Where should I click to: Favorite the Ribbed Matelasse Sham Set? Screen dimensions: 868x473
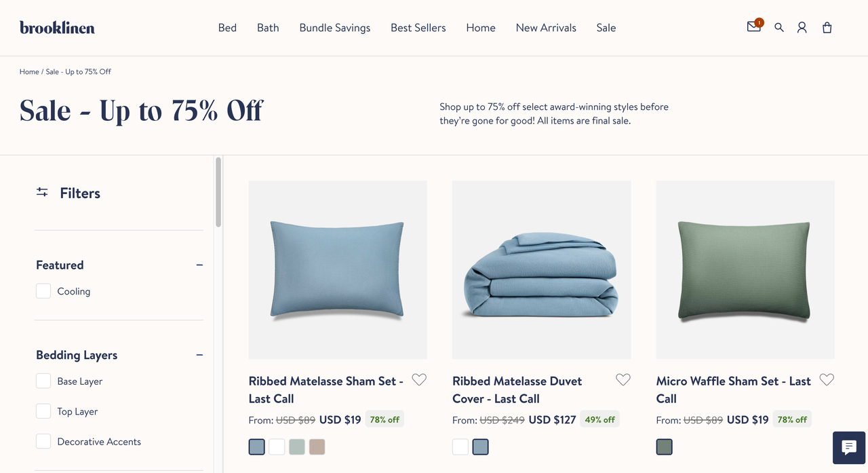[x=419, y=380]
